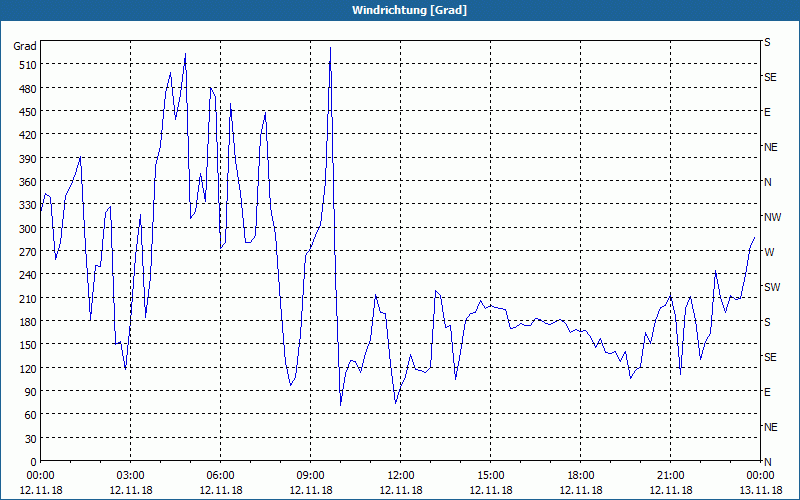Select the "12.11.18" date under 03:00
Viewport: 800px width, 500px height.
(131, 490)
